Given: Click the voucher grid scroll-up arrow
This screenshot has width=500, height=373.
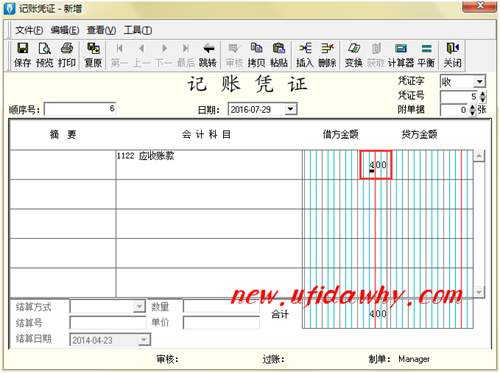Looking at the screenshot, I should click(479, 156).
